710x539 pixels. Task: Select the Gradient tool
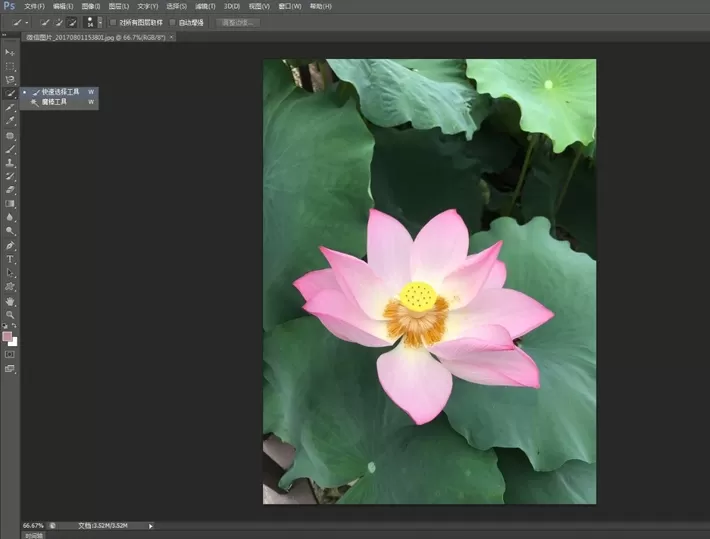(x=10, y=203)
